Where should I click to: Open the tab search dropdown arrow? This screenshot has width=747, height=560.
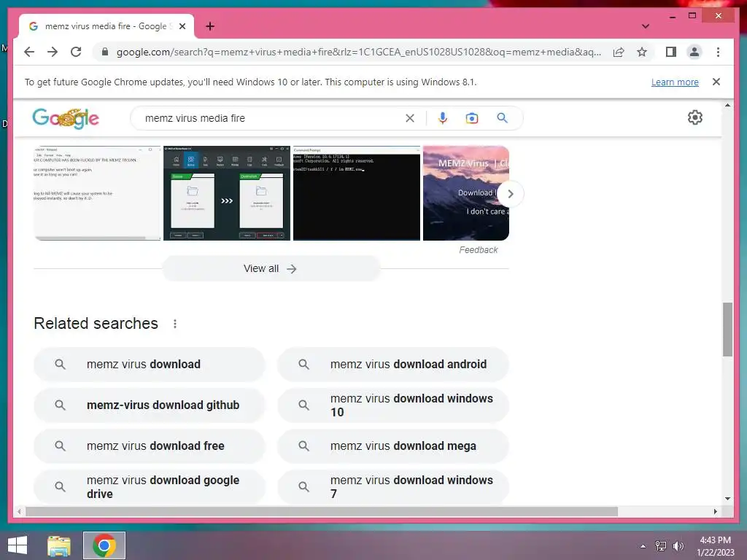coord(645,26)
